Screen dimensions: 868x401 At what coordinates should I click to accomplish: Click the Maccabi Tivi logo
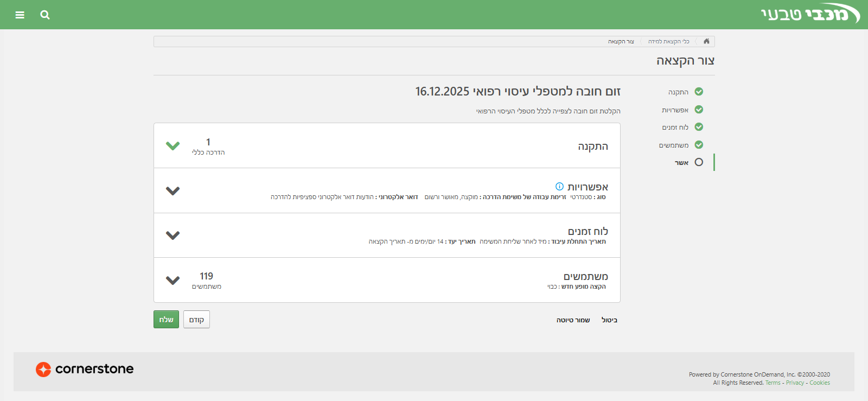(809, 14)
